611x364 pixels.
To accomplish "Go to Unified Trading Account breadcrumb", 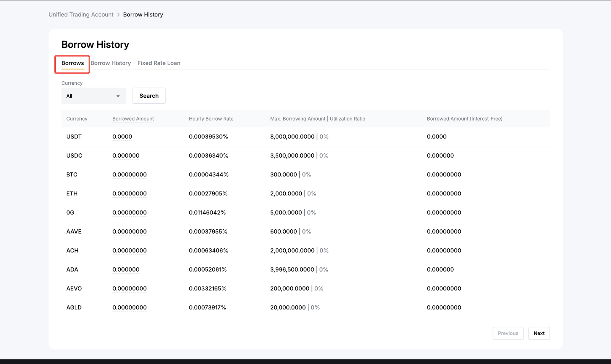I will pos(81,14).
